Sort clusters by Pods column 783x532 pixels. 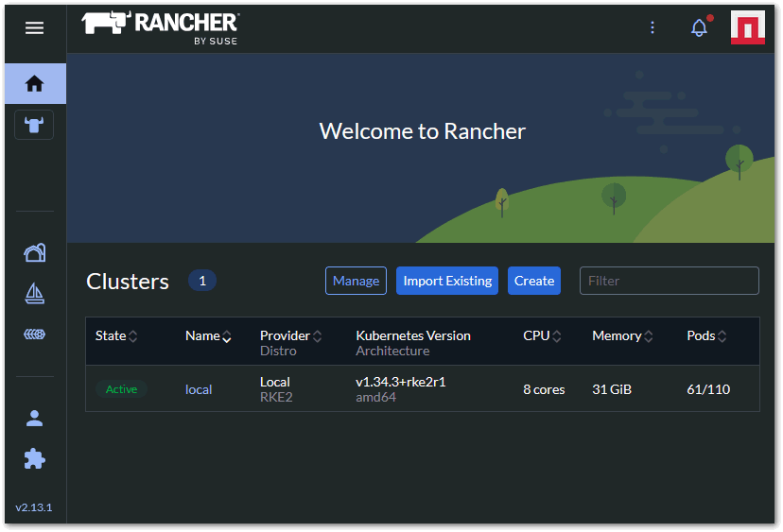coord(706,335)
